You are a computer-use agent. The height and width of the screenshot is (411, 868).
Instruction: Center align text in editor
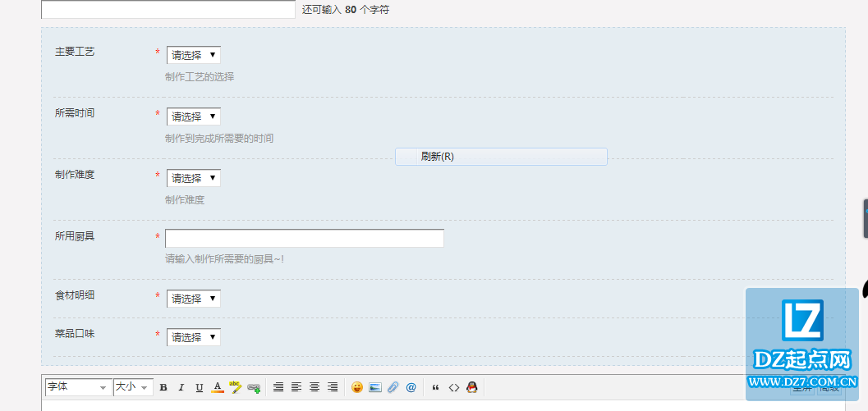click(x=315, y=387)
